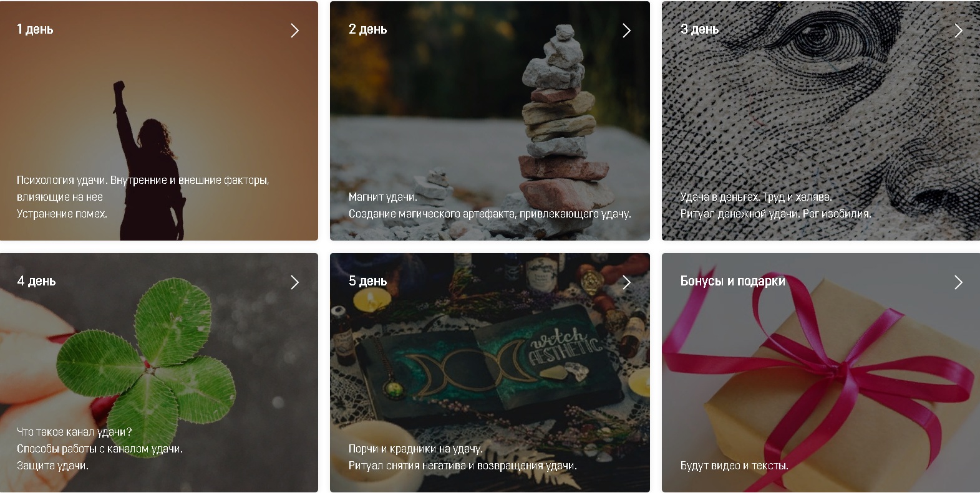Select the 2 день heading
980x493 pixels.
click(x=367, y=29)
